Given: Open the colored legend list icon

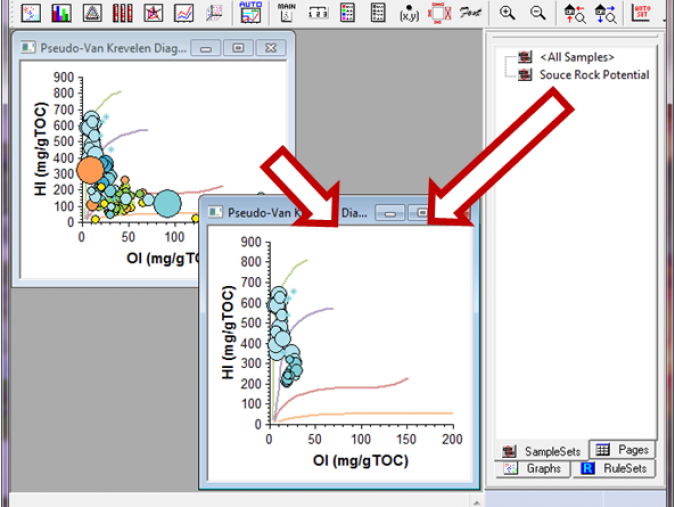Looking at the screenshot, I should pyautogui.click(x=347, y=13).
